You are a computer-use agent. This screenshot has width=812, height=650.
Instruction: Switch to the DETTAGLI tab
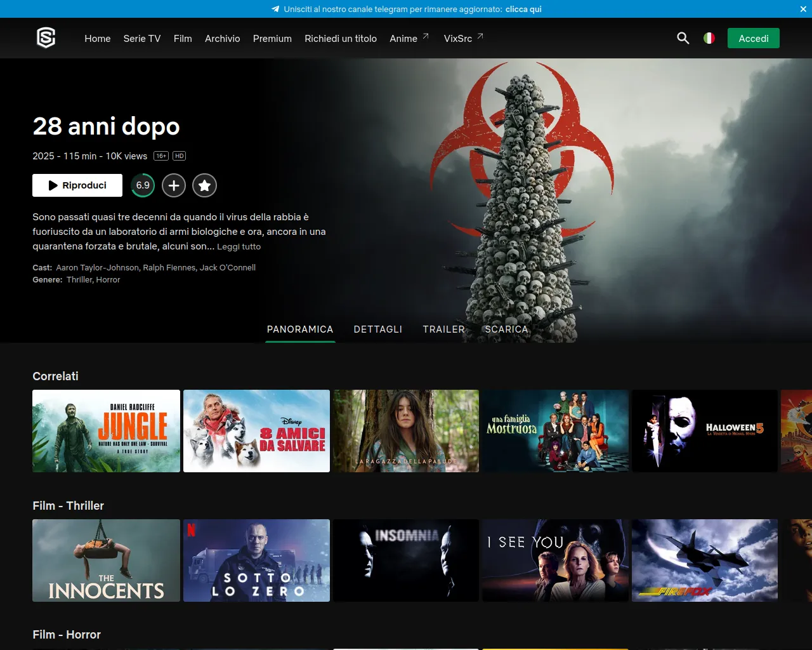[378, 329]
